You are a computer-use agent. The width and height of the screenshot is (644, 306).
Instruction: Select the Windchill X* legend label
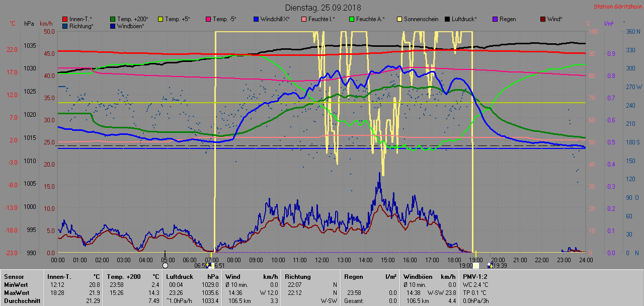[x=275, y=19]
